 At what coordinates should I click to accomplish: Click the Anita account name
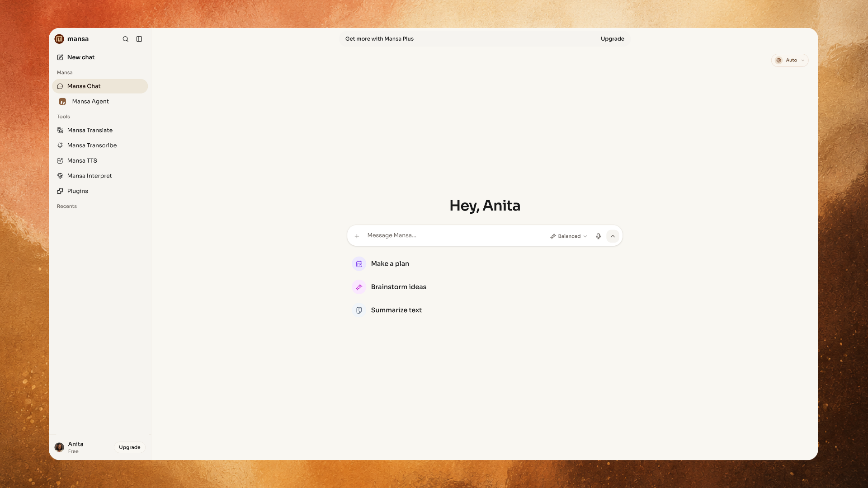pos(75,444)
